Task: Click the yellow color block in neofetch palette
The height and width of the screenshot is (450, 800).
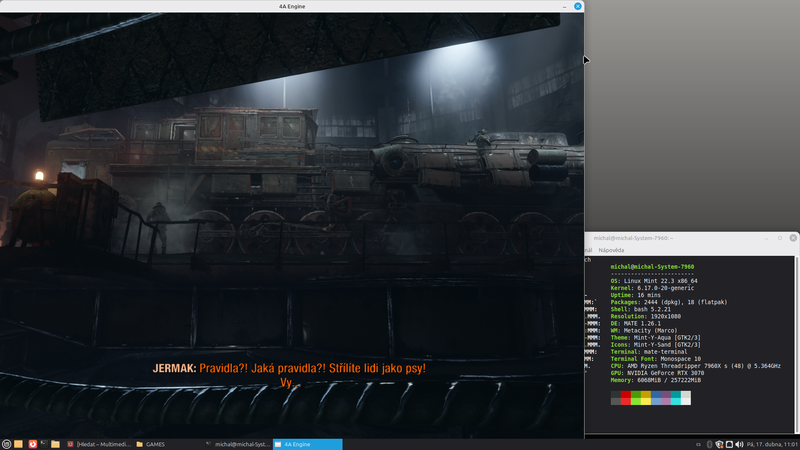Action: click(645, 398)
